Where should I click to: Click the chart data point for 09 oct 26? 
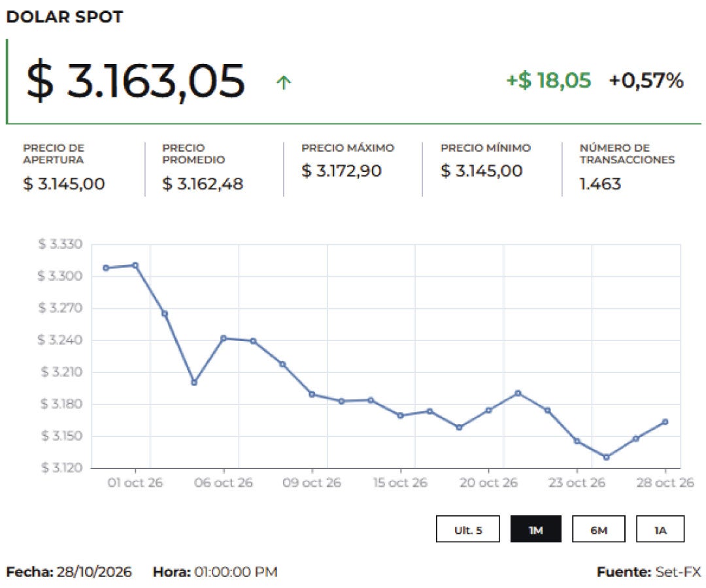[x=312, y=394]
